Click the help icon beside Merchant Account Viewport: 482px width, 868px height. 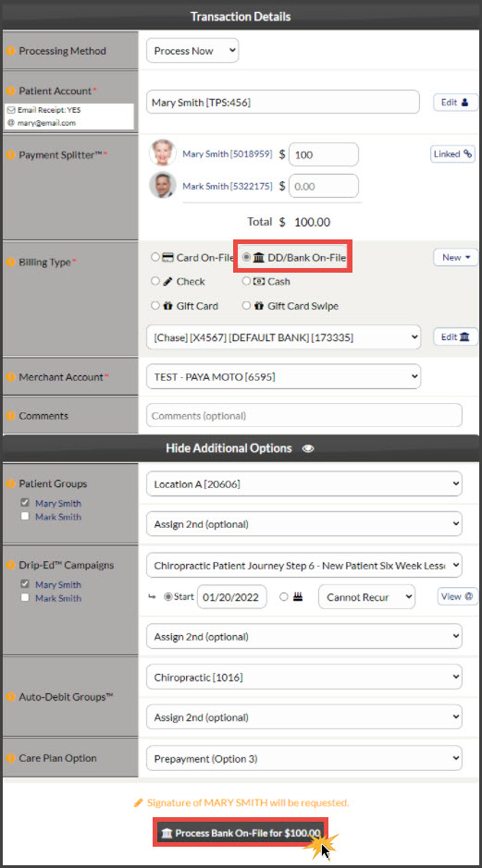coord(10,377)
